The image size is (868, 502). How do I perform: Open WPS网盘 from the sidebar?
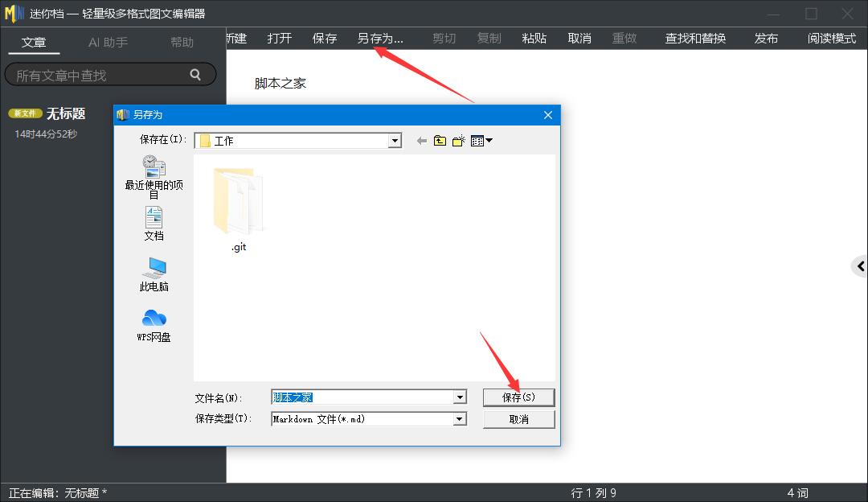(x=153, y=322)
